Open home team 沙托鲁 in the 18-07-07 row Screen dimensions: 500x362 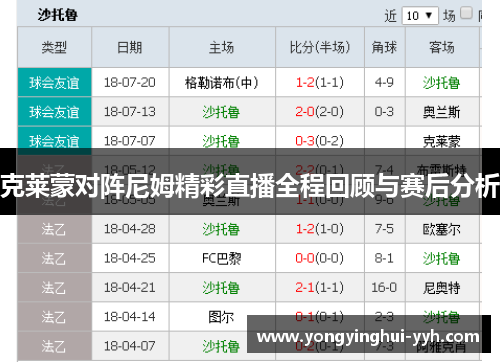point(222,141)
